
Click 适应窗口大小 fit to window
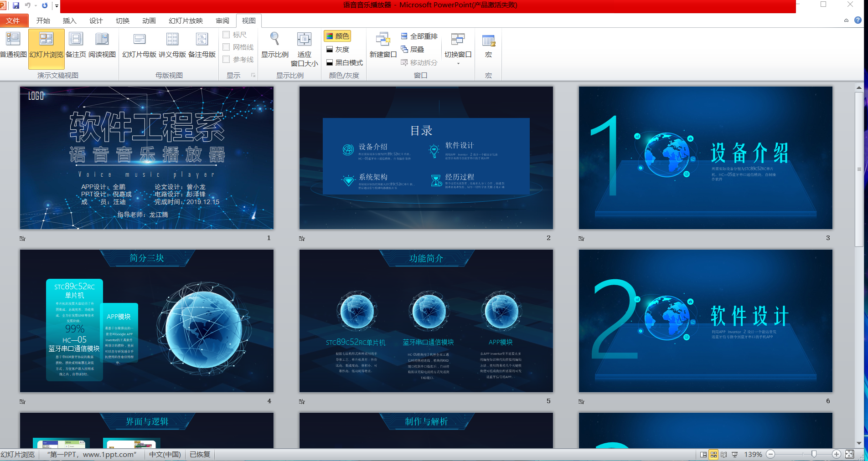304,49
